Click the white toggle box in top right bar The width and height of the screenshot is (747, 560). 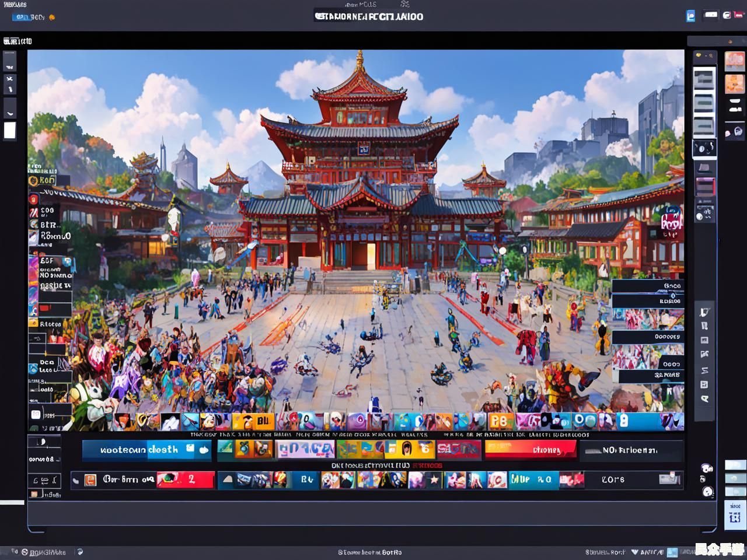tap(710, 15)
